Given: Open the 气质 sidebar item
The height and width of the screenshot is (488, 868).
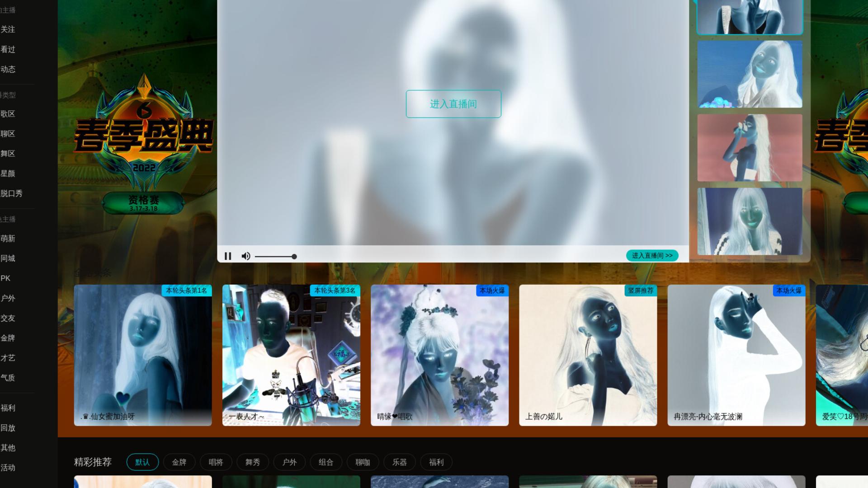Looking at the screenshot, I should (x=8, y=378).
